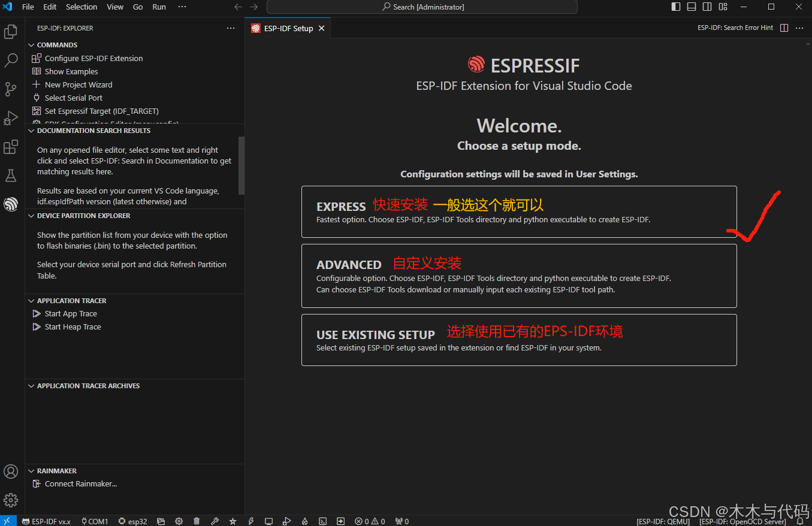Choose USE EXISTING SETUP option
The width and height of the screenshot is (812, 526).
519,340
